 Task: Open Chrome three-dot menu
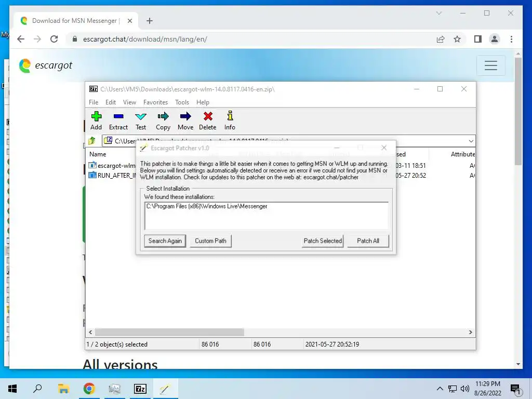[511, 39]
